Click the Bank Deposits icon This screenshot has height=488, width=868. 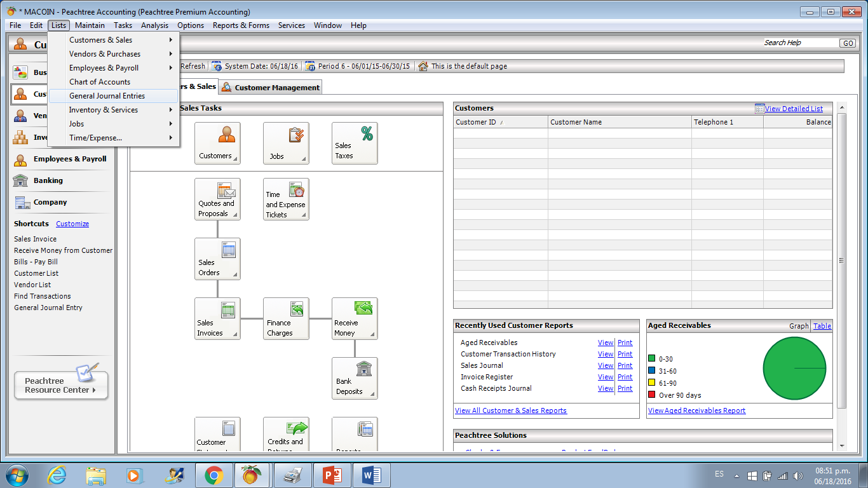pyautogui.click(x=354, y=378)
